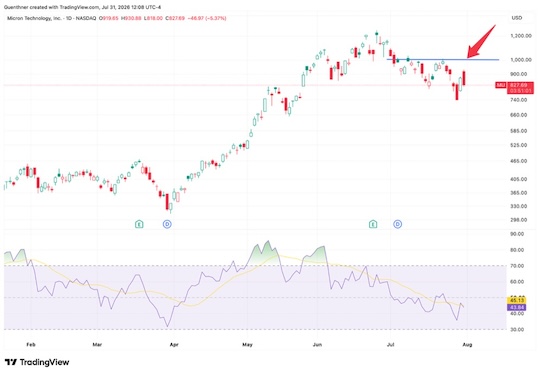The width and height of the screenshot is (540, 374).
Task: Select the yellow 45.13 RSI average label
Action: pos(517,300)
